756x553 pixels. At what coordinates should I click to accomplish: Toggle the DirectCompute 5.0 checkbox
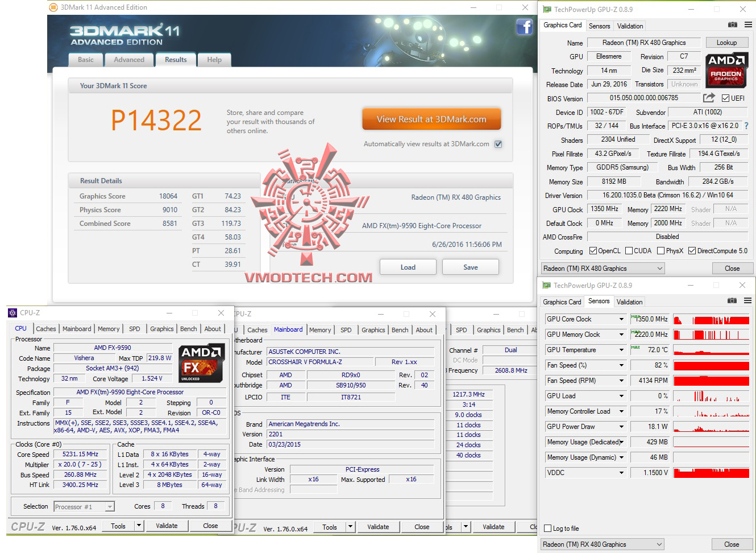click(x=692, y=251)
